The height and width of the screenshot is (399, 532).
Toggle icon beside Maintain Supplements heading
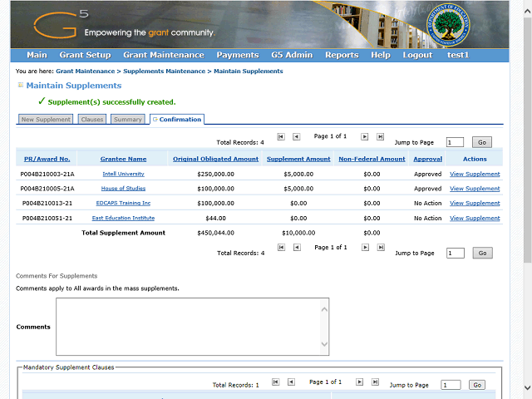20,86
